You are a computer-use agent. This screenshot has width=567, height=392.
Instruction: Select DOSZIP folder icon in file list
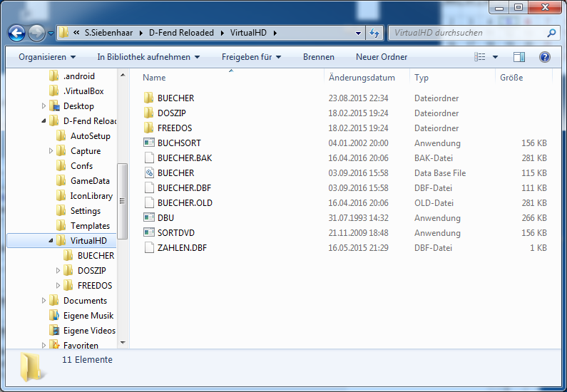[x=148, y=113]
